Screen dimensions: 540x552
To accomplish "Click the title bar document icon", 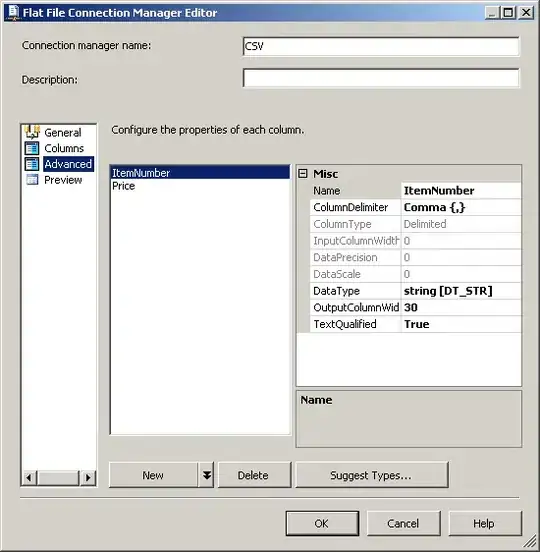I will (13, 13).
